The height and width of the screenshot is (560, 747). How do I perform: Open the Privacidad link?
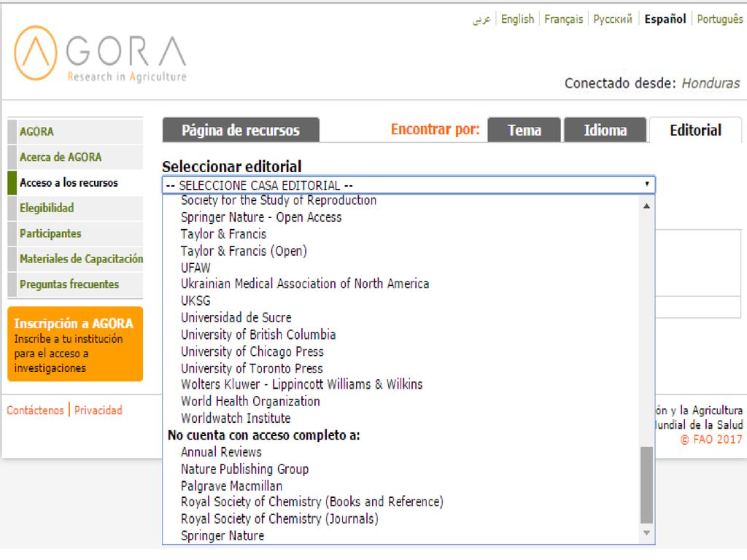(x=98, y=410)
